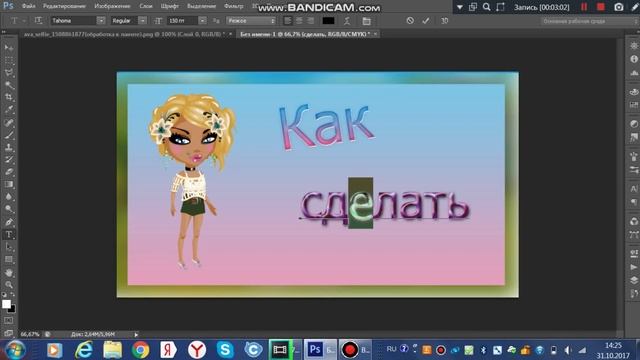The width and height of the screenshot is (640, 360).
Task: Open the type tool preset picker
Action: pyautogui.click(x=17, y=20)
